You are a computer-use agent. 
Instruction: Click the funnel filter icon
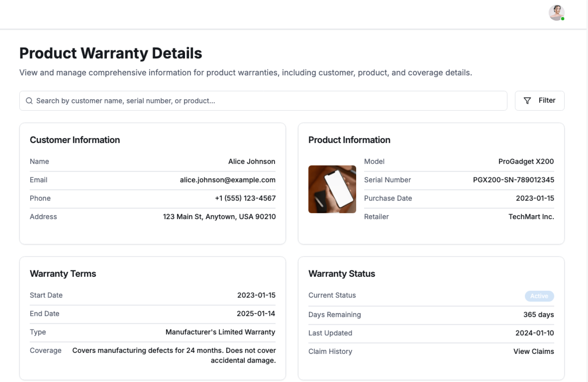click(x=527, y=101)
